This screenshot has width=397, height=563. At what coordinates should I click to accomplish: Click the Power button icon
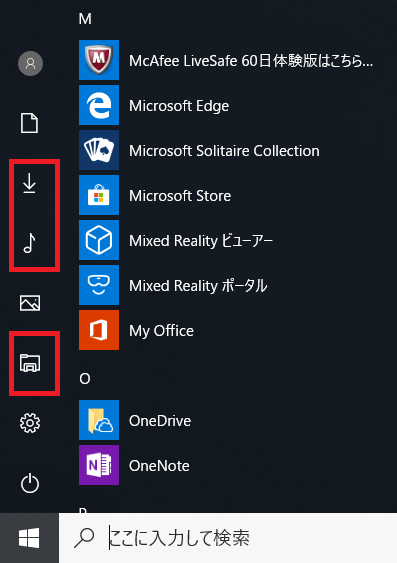[30, 483]
